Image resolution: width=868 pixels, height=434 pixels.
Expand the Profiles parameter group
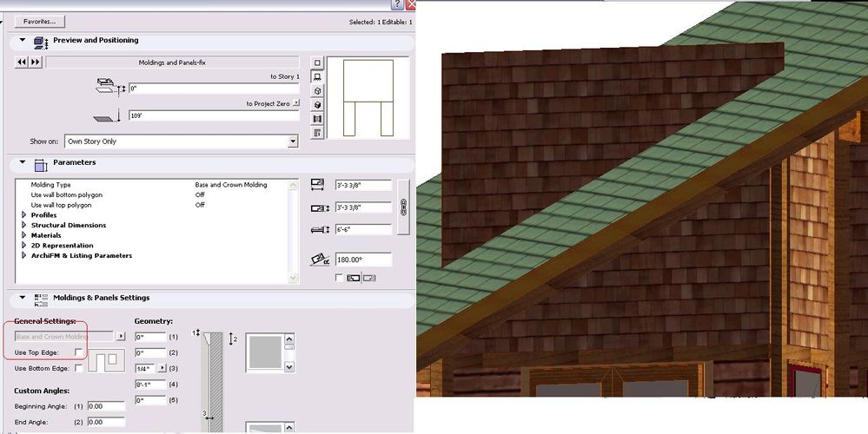23,214
